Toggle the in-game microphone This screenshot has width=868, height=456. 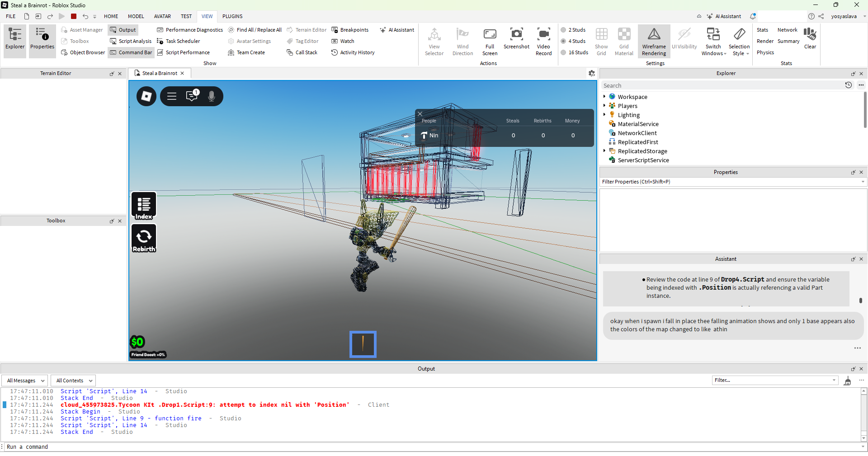(212, 96)
